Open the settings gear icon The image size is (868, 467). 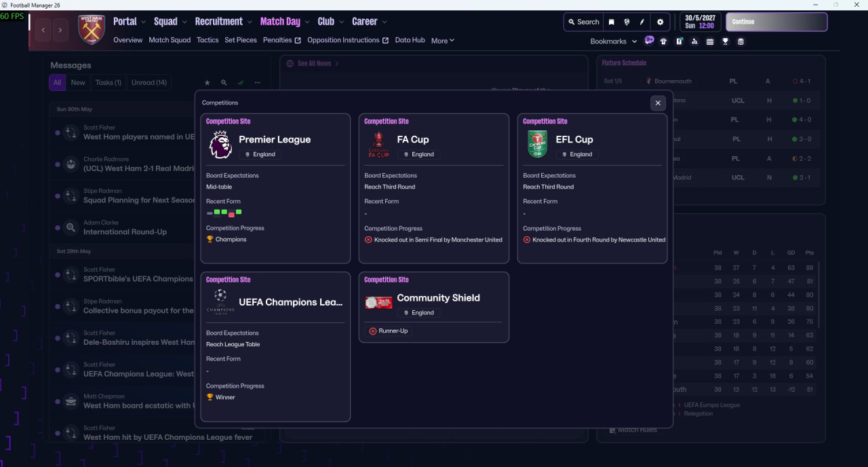pyautogui.click(x=660, y=22)
